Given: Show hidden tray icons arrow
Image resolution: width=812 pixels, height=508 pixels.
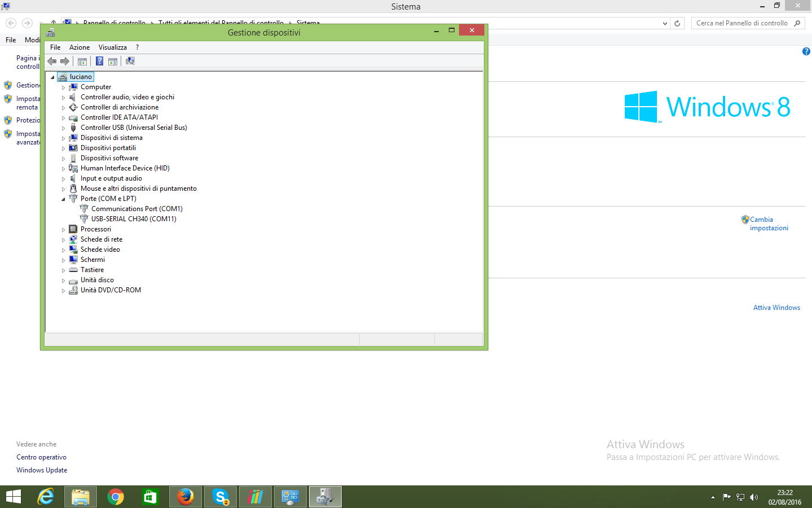Looking at the screenshot, I should click(713, 497).
